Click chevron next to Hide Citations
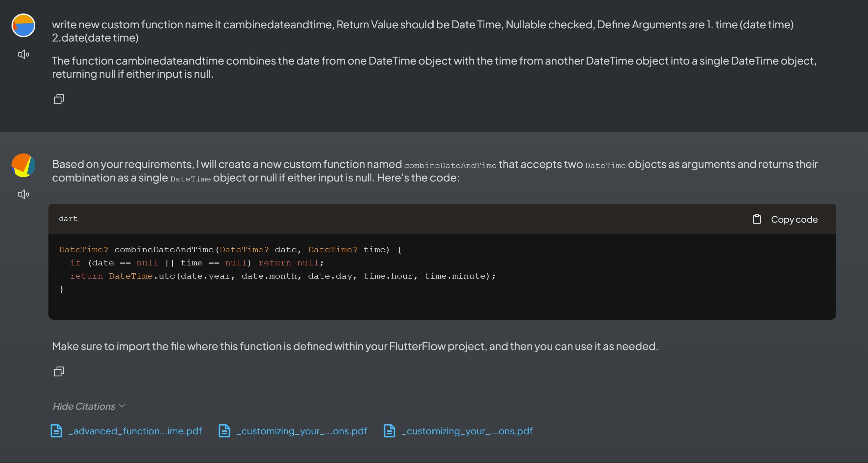868x463 pixels. coord(122,406)
